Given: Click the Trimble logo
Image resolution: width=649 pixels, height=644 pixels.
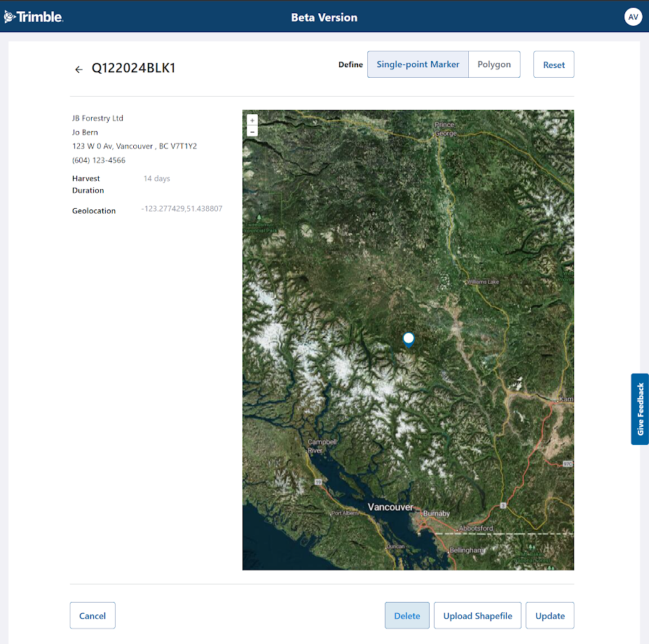Looking at the screenshot, I should pos(34,16).
